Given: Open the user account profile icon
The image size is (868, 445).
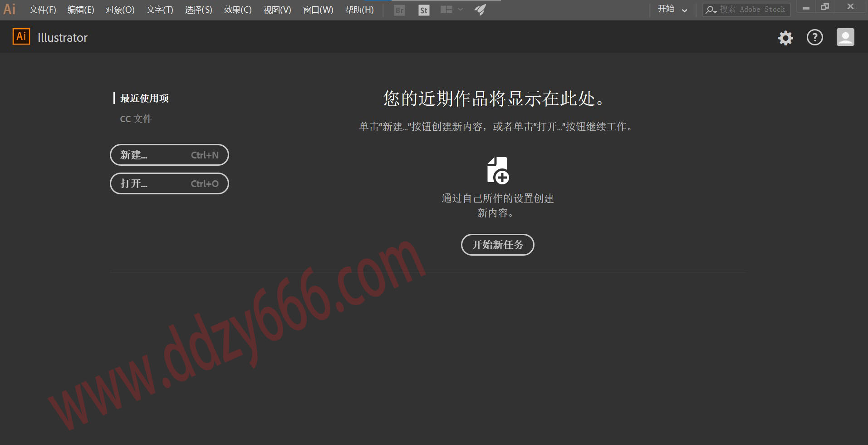Looking at the screenshot, I should pos(845,37).
